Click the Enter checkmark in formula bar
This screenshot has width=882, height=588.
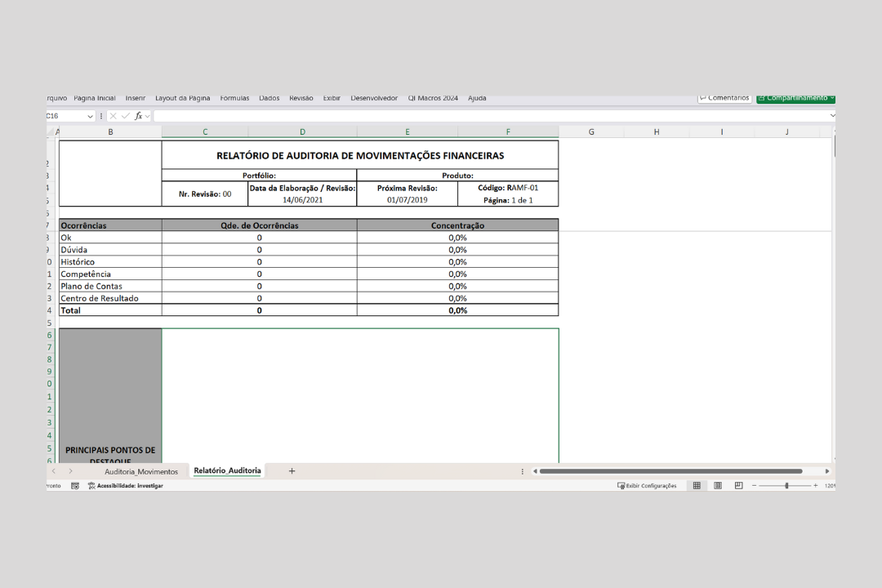click(x=126, y=116)
